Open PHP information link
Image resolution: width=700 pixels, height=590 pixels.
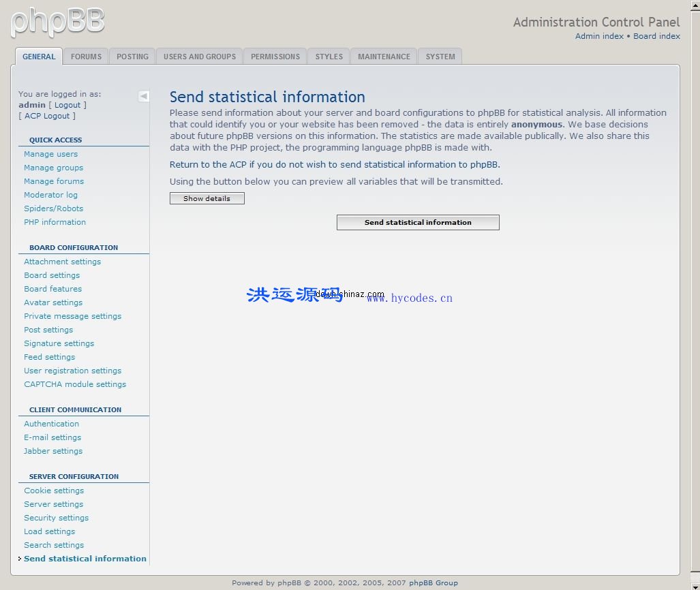pos(55,222)
